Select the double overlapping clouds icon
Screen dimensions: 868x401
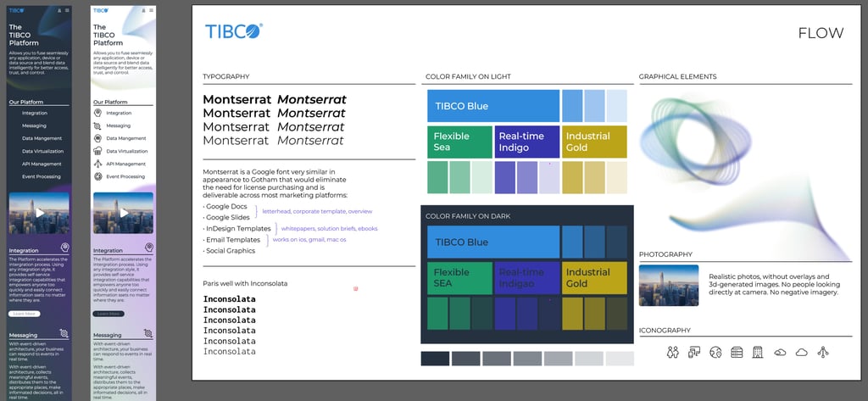point(780,353)
